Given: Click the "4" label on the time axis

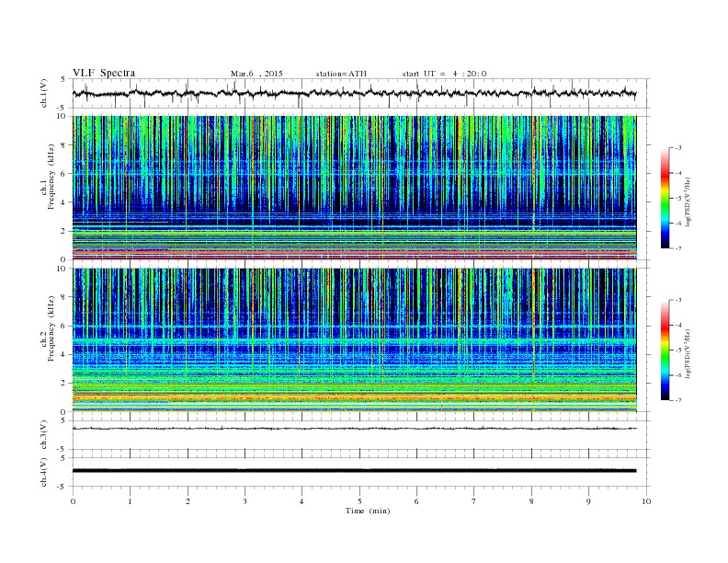Looking at the screenshot, I should coord(302,501).
